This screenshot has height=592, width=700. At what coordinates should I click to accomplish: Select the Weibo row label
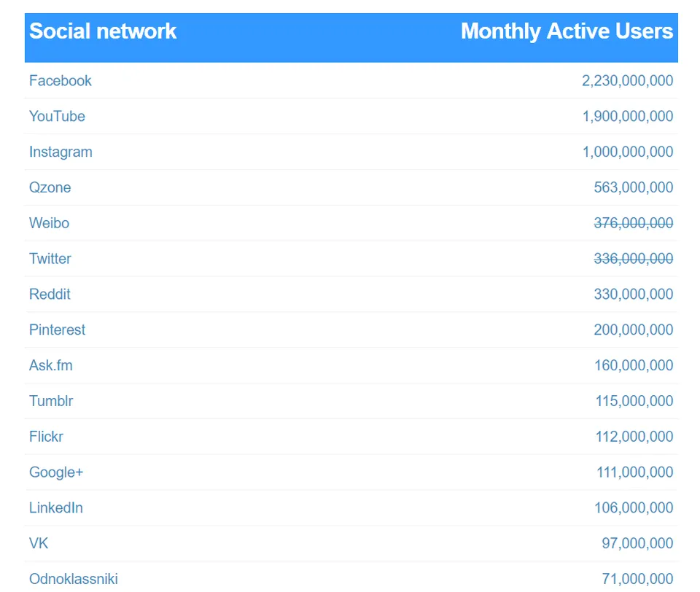click(49, 223)
